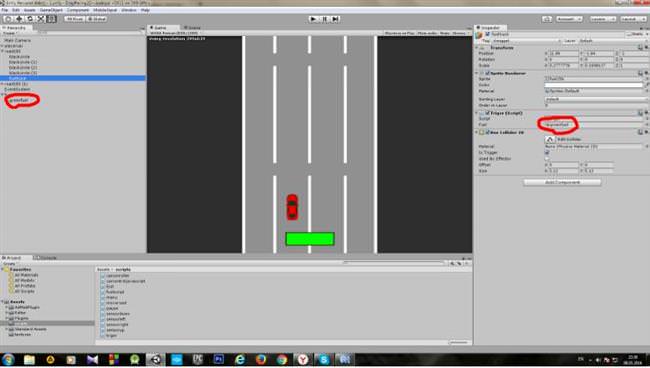Open Photoshop from the taskbar
650x368 pixels.
pyautogui.click(x=218, y=359)
